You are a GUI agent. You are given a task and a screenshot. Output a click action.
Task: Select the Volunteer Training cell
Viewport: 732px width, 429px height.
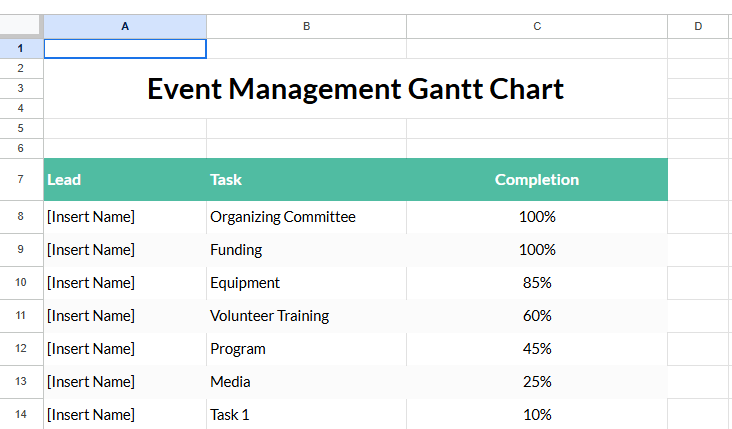pos(269,316)
